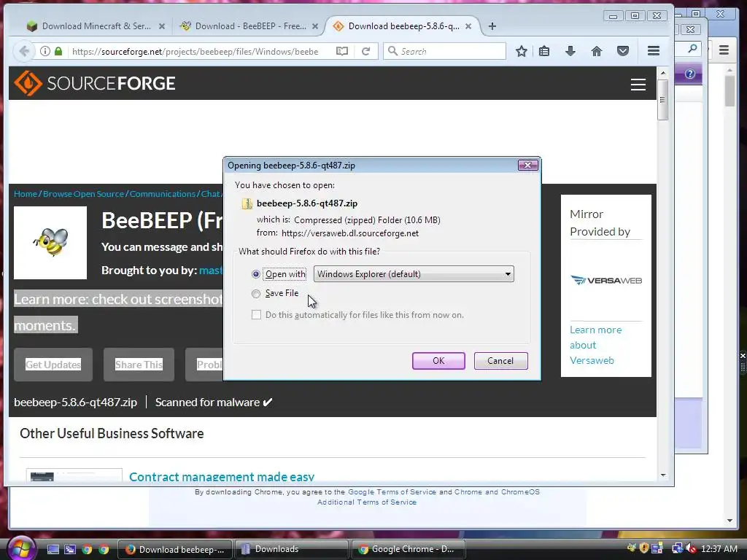Open the Communications breadcrumb link
The height and width of the screenshot is (560, 747).
coord(163,194)
